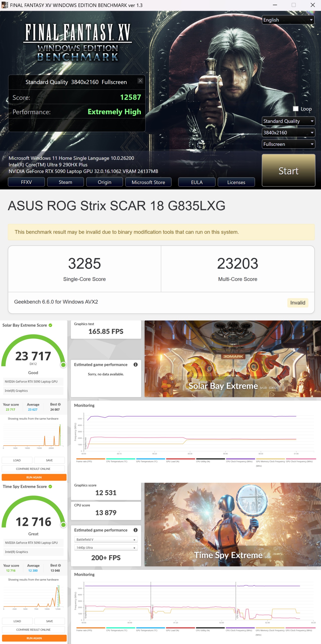This screenshot has width=321, height=644.
Task: Click the Geekbench 6.6.0 for Windows AVX2 label
Action: [56, 302]
